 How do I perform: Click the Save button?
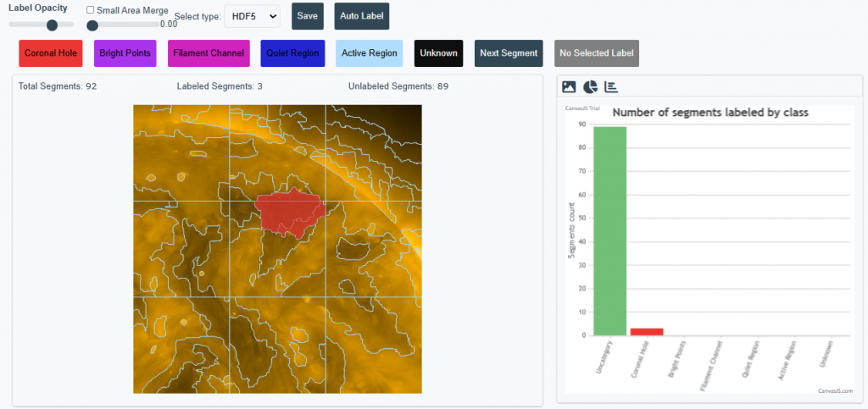tap(308, 16)
